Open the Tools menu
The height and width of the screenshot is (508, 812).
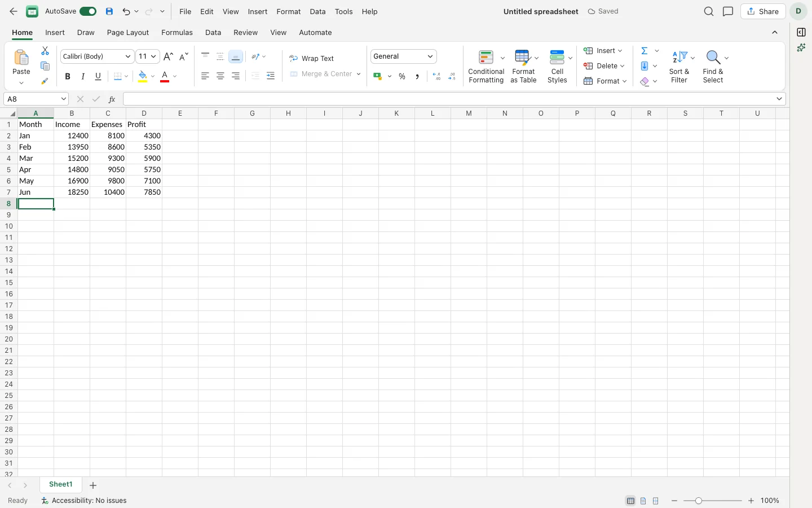[343, 11]
